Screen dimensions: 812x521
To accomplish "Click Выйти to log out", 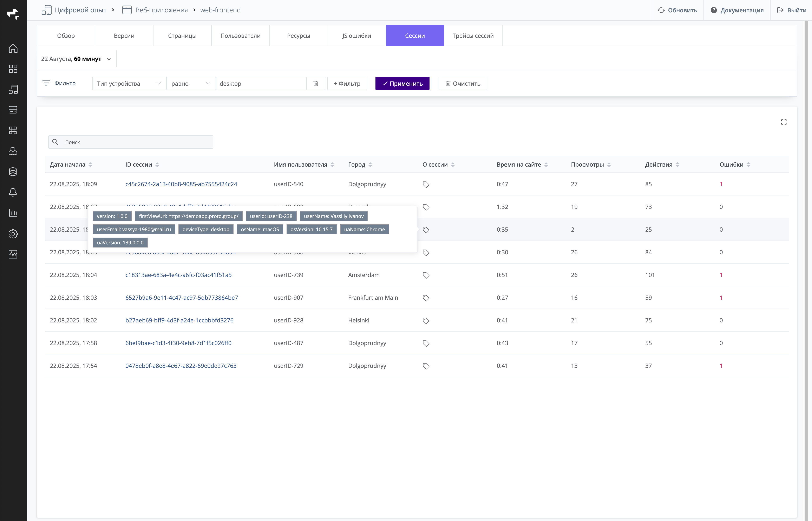I will (791, 10).
